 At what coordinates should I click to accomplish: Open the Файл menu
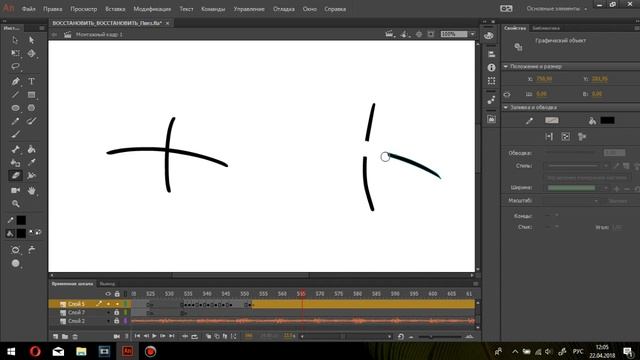(x=28, y=9)
